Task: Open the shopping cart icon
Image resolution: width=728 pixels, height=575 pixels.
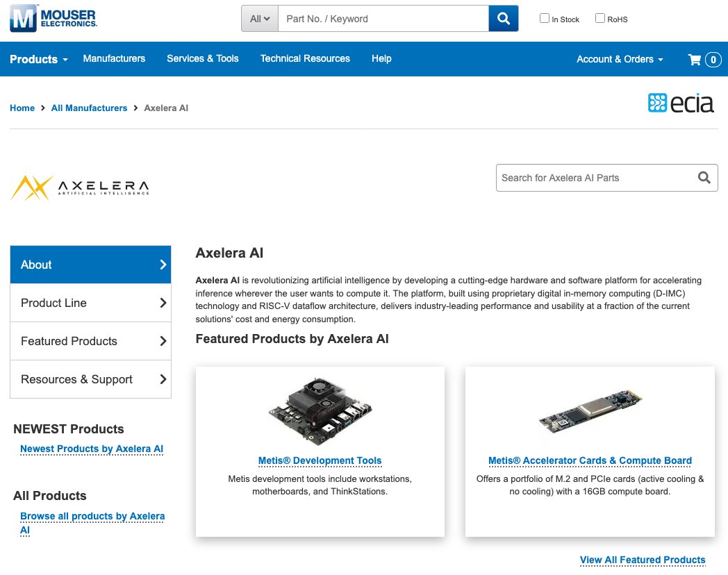Action: (x=695, y=60)
